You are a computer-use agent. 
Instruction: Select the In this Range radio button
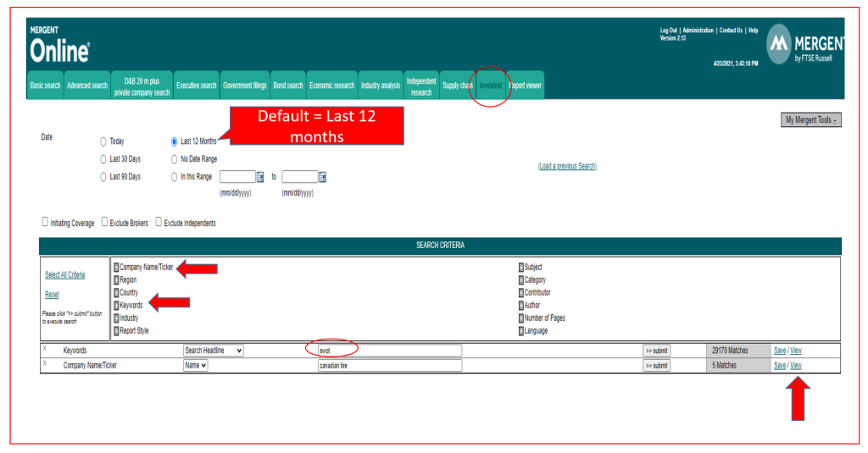point(175,177)
